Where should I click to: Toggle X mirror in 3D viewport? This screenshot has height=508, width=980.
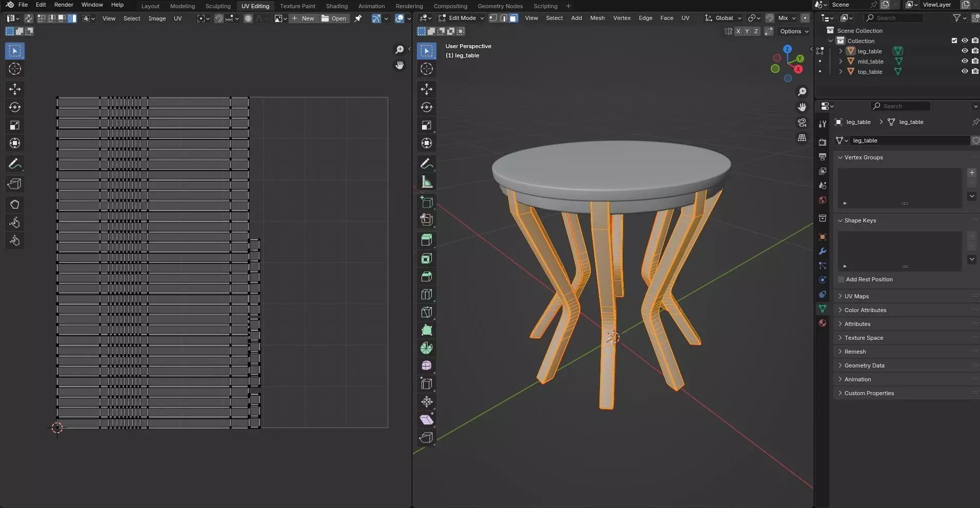click(x=738, y=31)
